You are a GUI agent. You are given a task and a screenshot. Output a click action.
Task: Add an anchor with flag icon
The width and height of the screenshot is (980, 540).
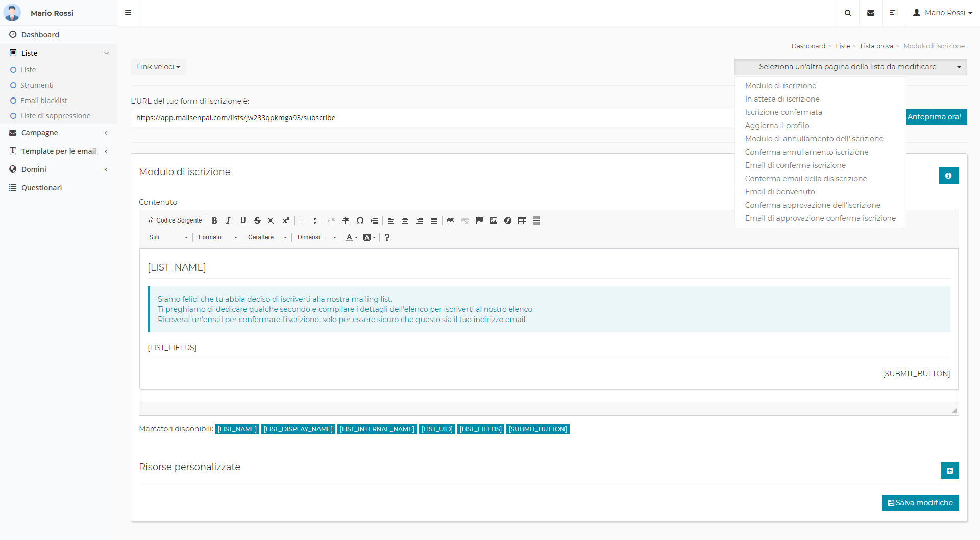point(479,220)
